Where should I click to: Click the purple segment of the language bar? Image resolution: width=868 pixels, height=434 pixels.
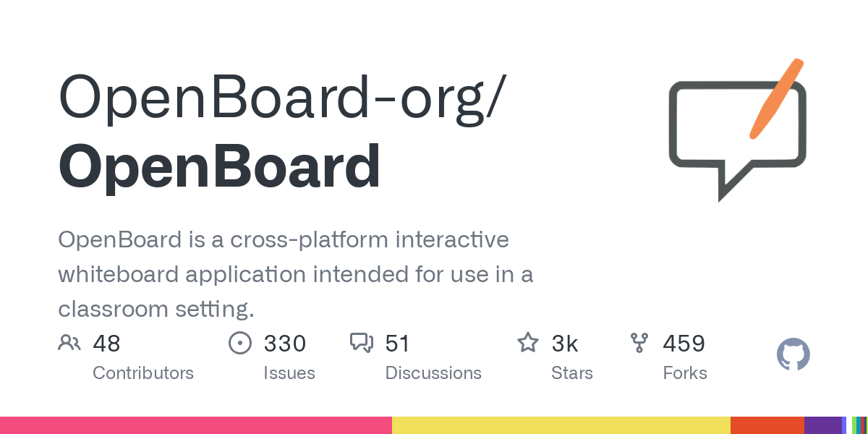point(823,425)
